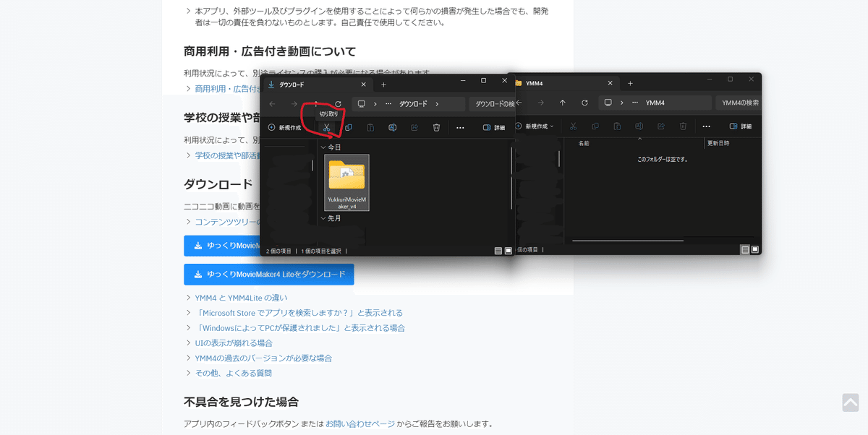Open the 新規作成 menu in Downloads window
Screen dimensions: 868x435
(284, 127)
